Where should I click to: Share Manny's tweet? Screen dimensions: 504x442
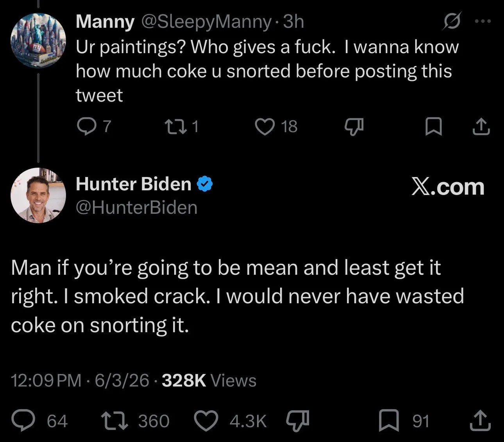481,126
